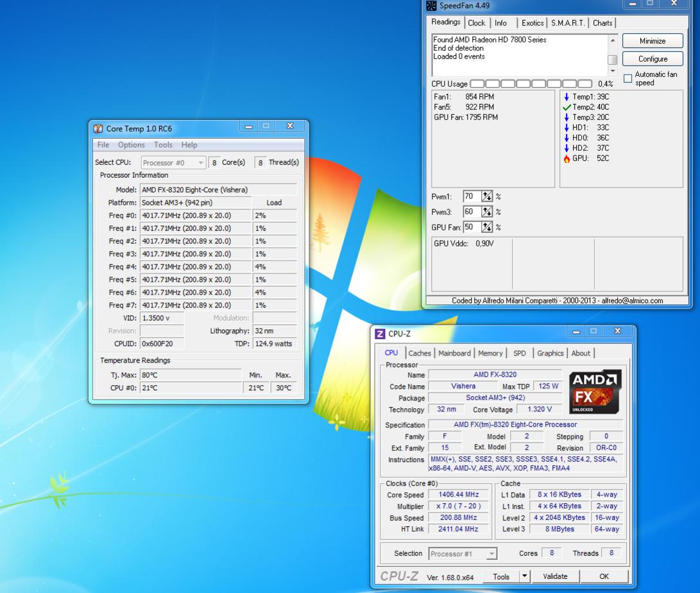Viewport: 700px width, 593px height.
Task: Switch to the Mainboard tab in CPU-Z
Action: point(454,353)
